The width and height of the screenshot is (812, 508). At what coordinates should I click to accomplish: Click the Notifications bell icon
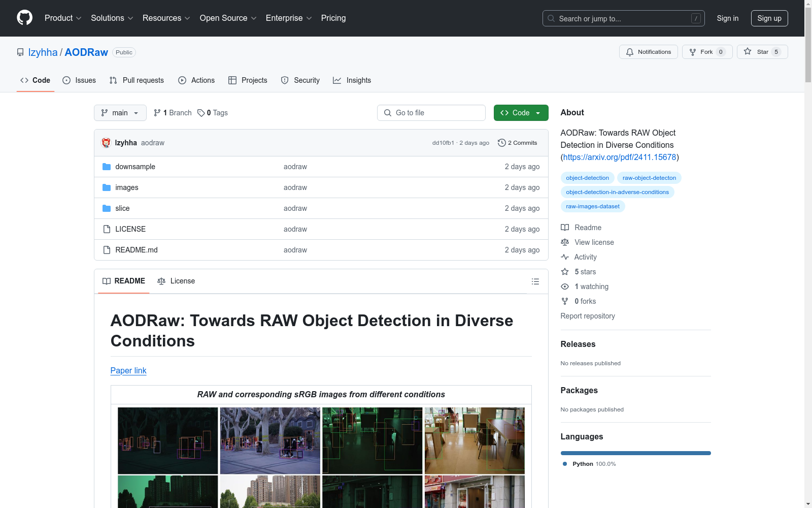click(630, 52)
